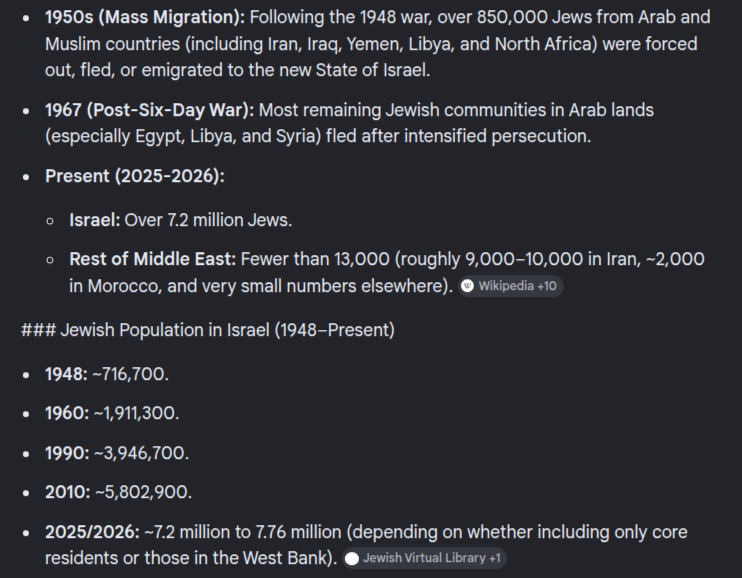742x578 pixels.
Task: Expand additional sources via the +10 label
Action: pos(547,286)
